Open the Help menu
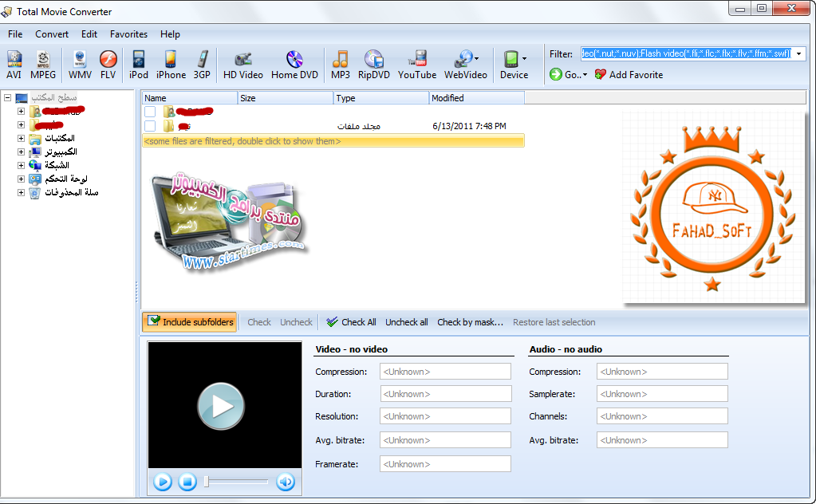The image size is (816, 504). tap(170, 33)
